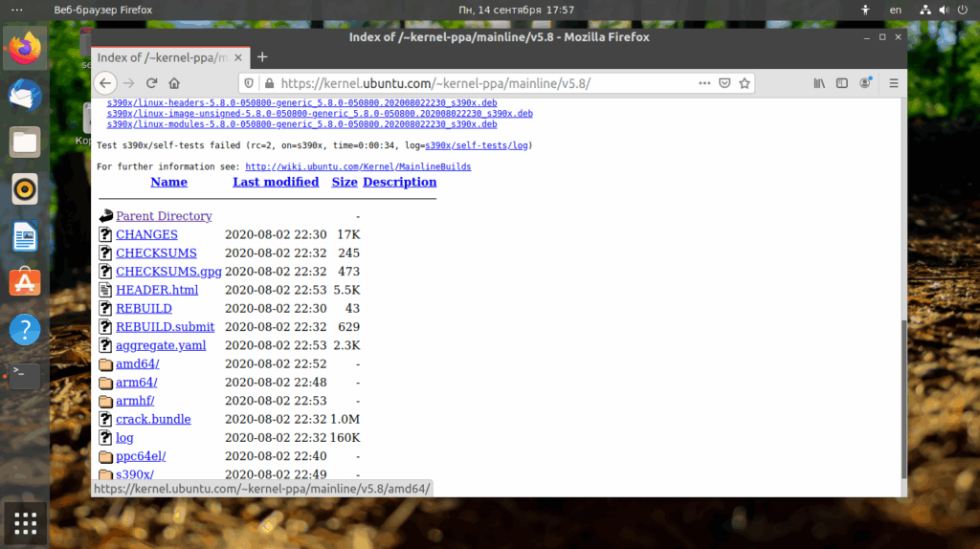This screenshot has height=549, width=980.
Task: Show site security padlock information
Action: 269,83
